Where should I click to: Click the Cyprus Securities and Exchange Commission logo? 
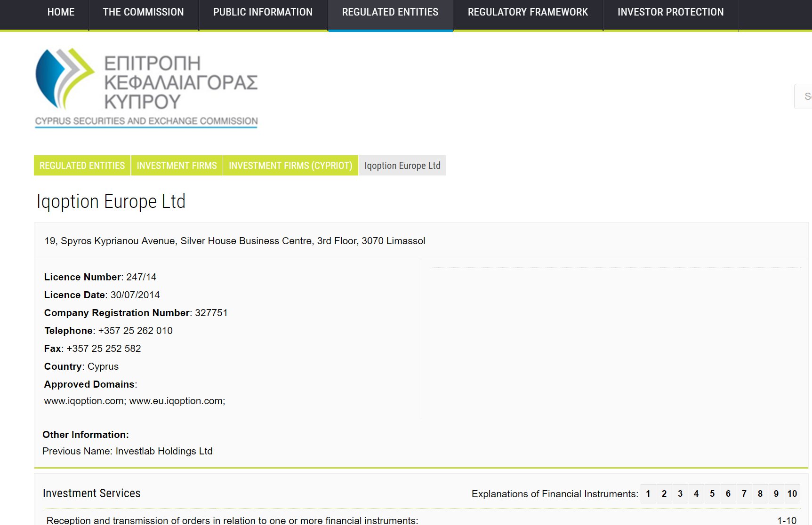click(146, 88)
